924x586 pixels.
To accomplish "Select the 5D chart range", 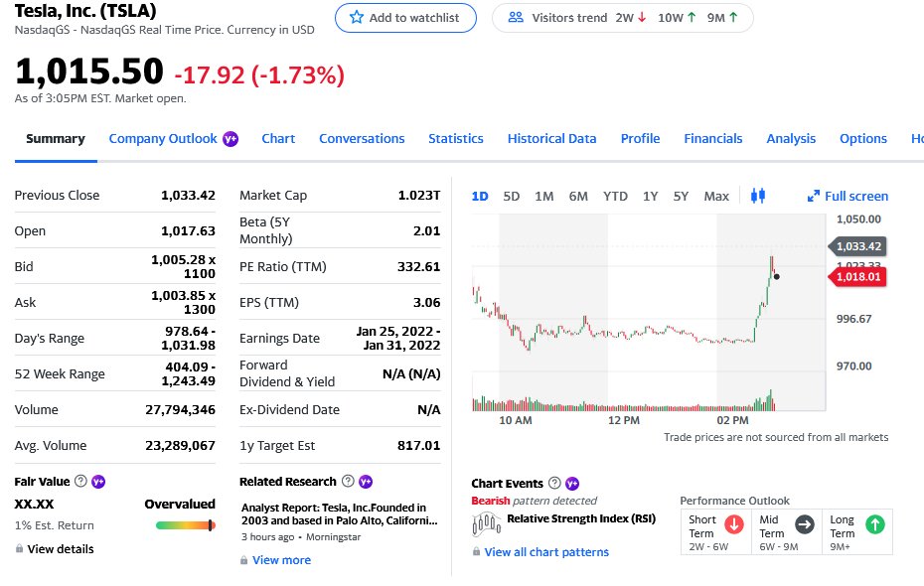I will [512, 196].
